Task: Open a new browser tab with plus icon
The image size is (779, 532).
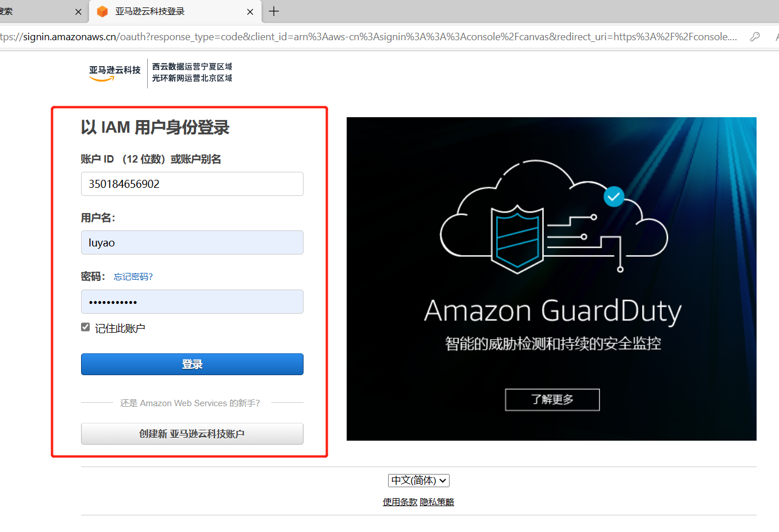Action: [274, 11]
